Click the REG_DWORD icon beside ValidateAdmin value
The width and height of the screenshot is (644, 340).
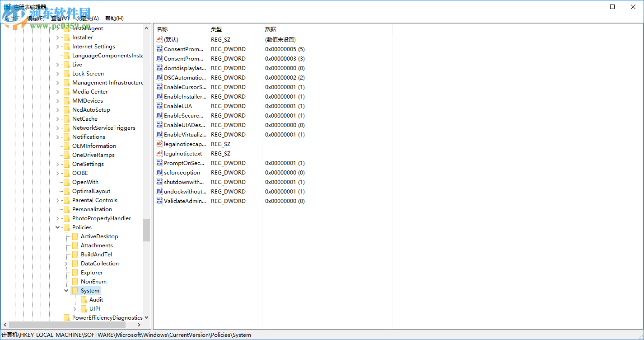coord(159,201)
